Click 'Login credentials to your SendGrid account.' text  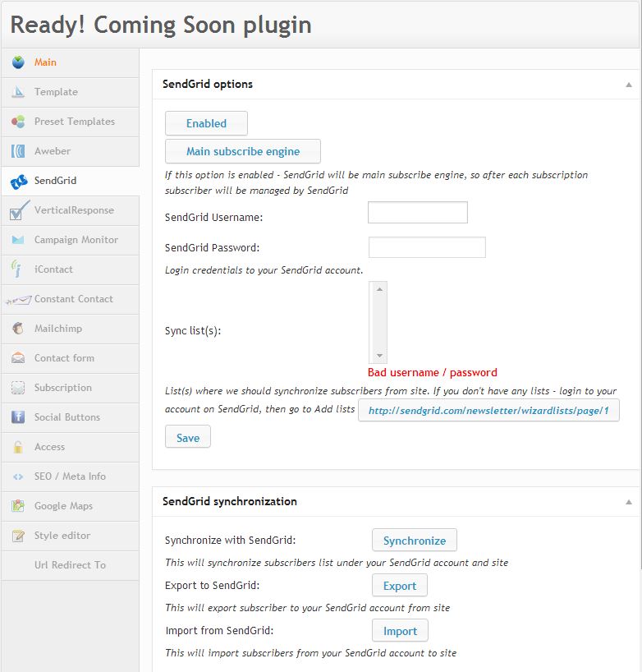click(264, 270)
